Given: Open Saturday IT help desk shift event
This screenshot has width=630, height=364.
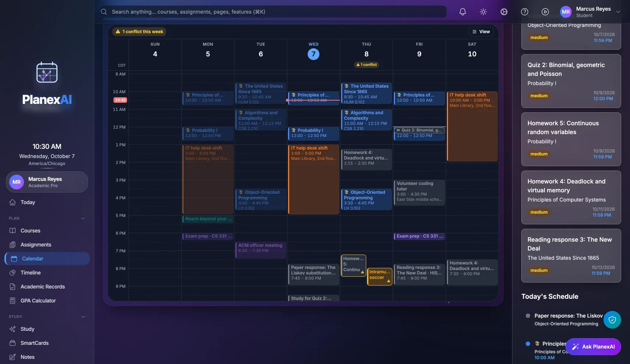Looking at the screenshot, I should (x=472, y=126).
